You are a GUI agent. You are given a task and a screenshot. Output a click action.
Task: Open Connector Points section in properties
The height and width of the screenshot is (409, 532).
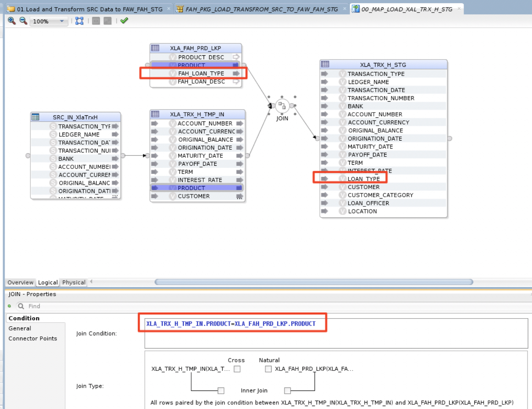(x=33, y=339)
